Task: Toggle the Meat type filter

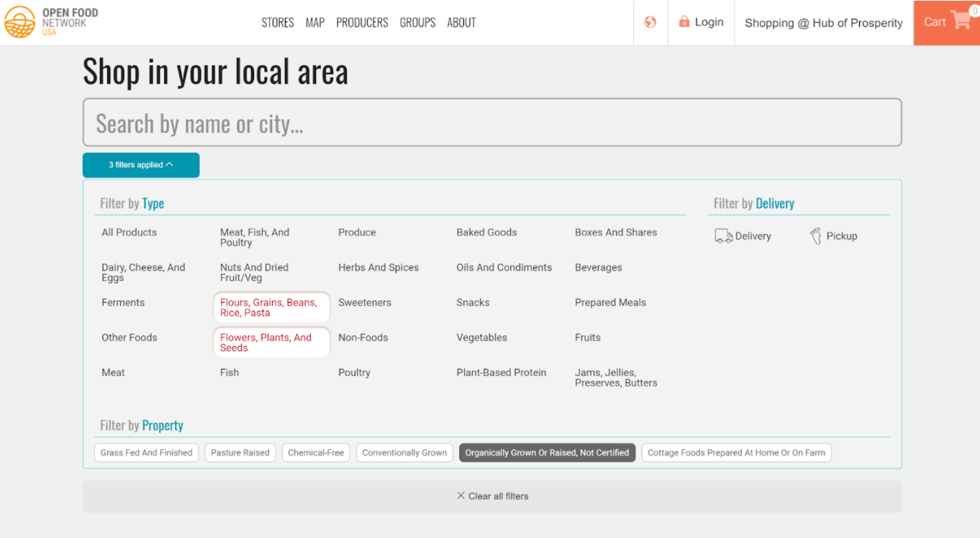Action: tap(113, 373)
